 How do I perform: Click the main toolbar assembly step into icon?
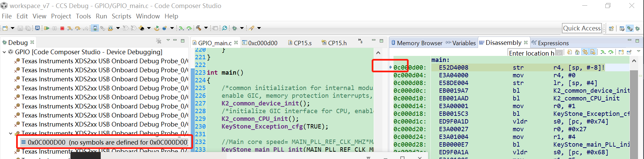coord(181,28)
